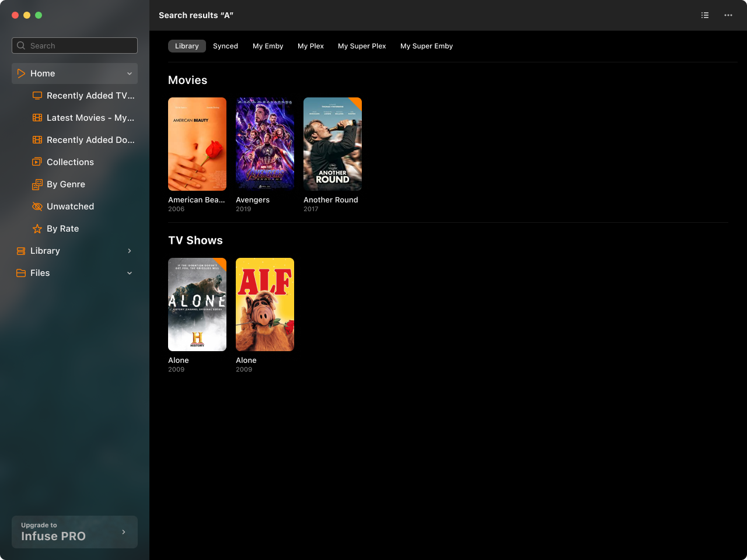
Task: Click the "Avengers" movie title
Action: pos(253,199)
